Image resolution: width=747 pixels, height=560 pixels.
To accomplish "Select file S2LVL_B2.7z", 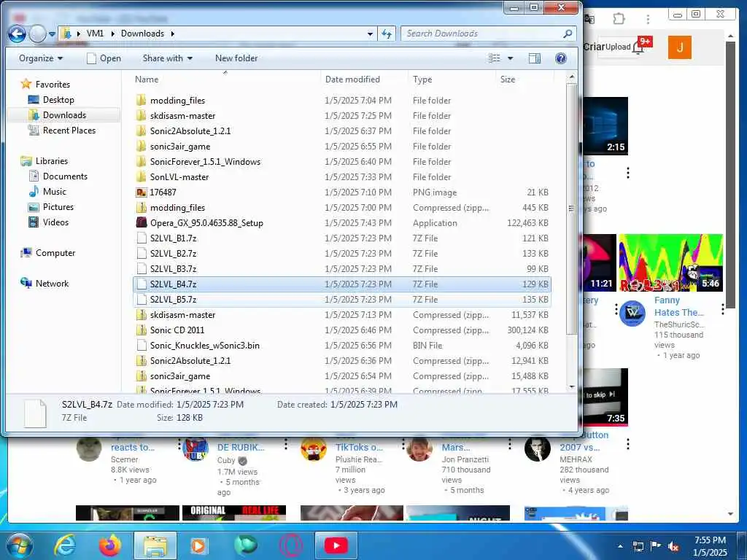I will [342, 253].
